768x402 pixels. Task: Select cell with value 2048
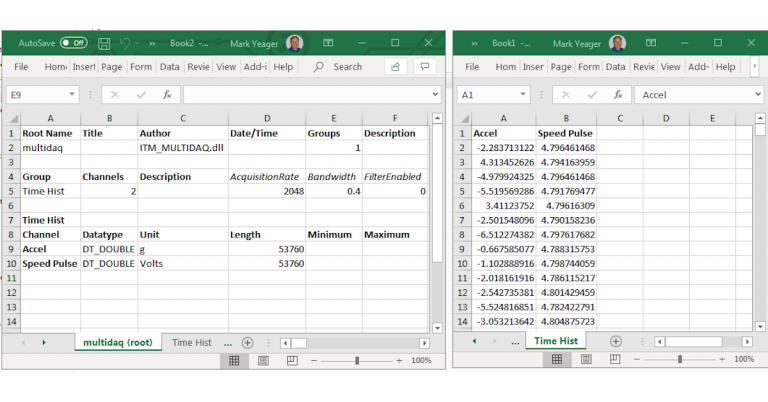tap(267, 191)
